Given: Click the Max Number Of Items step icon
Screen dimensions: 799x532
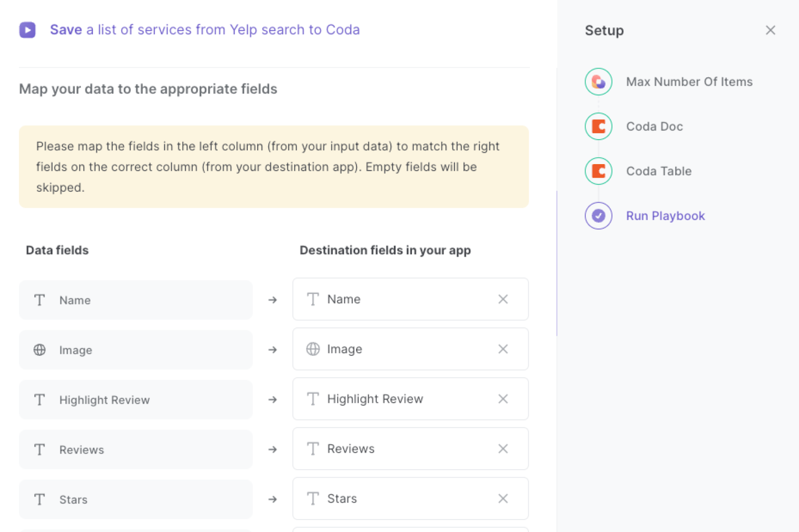Looking at the screenshot, I should [x=598, y=82].
